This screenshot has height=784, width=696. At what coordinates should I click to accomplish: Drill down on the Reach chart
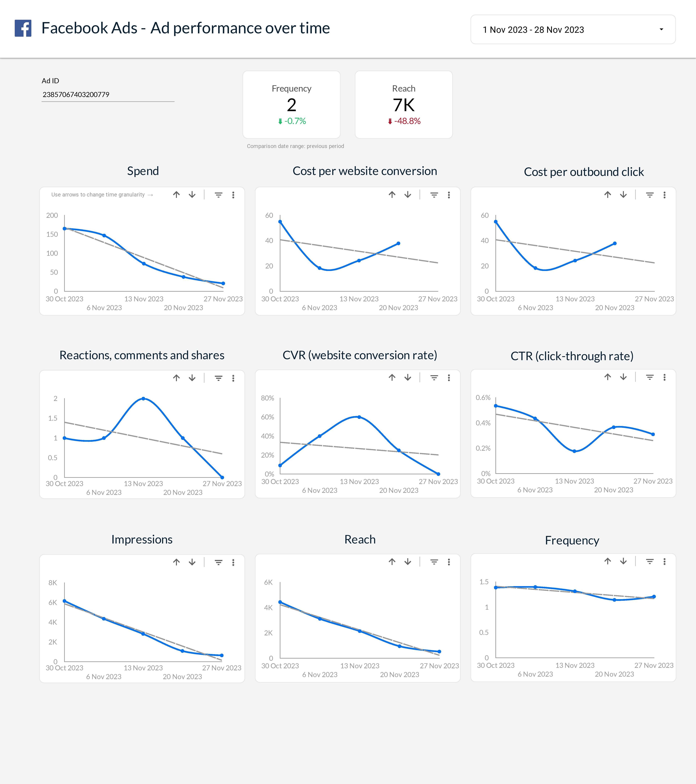(408, 562)
